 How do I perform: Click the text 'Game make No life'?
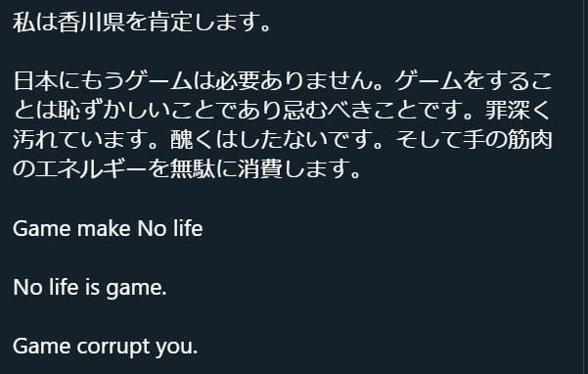pyautogui.click(x=108, y=228)
